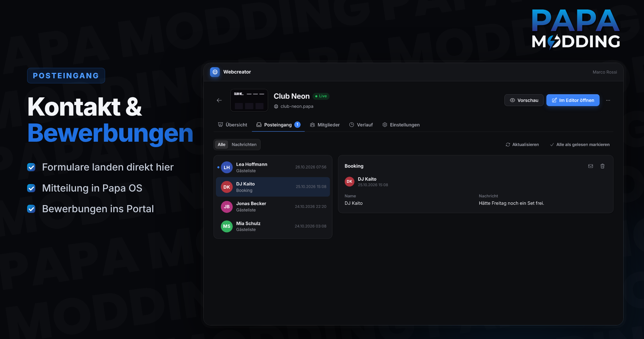Switch to the Übersicht tab
This screenshot has height=339, width=644.
[x=233, y=125]
